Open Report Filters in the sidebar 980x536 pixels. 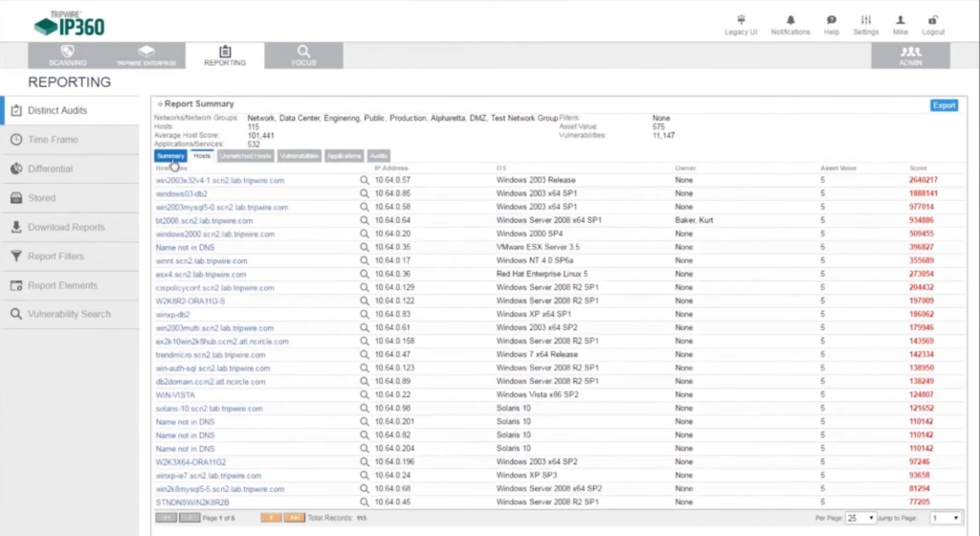coord(70,257)
